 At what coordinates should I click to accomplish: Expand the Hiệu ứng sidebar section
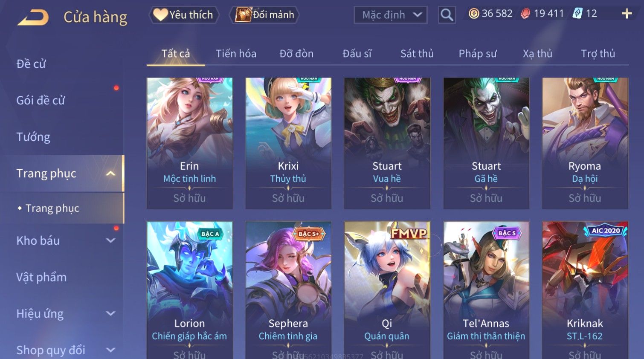point(110,314)
